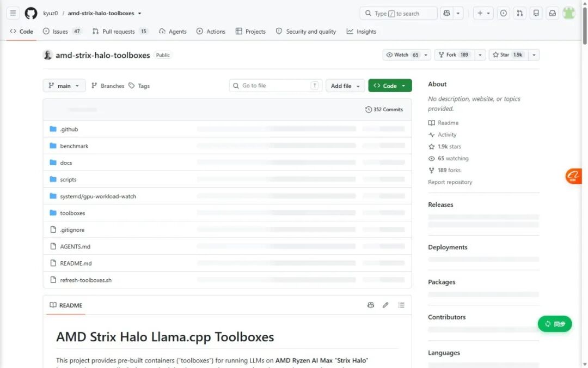Open the Branches link
588x368 pixels.
108,86
